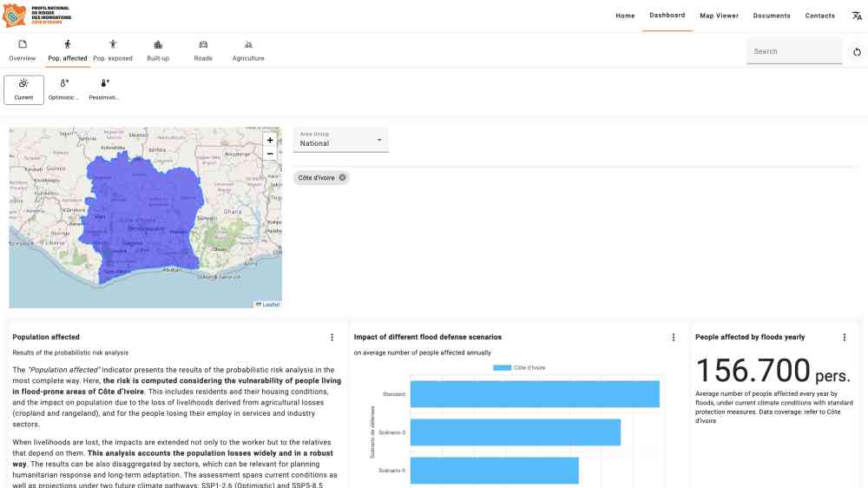Zoom out on the map
The width and height of the screenshot is (868, 488).
pyautogui.click(x=270, y=154)
